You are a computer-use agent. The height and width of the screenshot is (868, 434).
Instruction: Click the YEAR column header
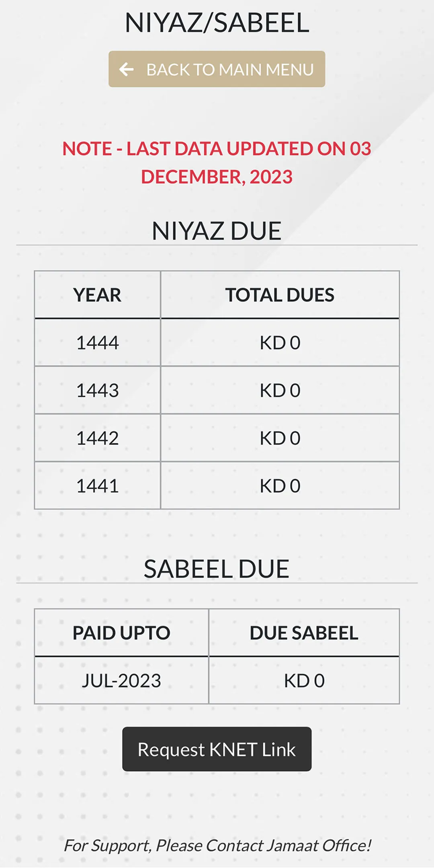(97, 295)
